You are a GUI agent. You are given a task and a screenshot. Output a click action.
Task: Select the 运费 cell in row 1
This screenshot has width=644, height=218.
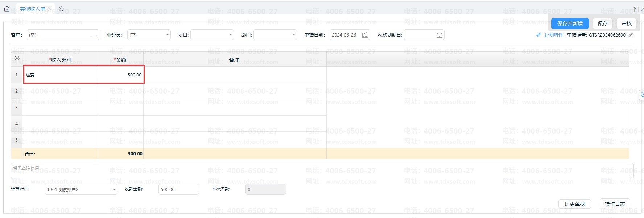(x=60, y=75)
